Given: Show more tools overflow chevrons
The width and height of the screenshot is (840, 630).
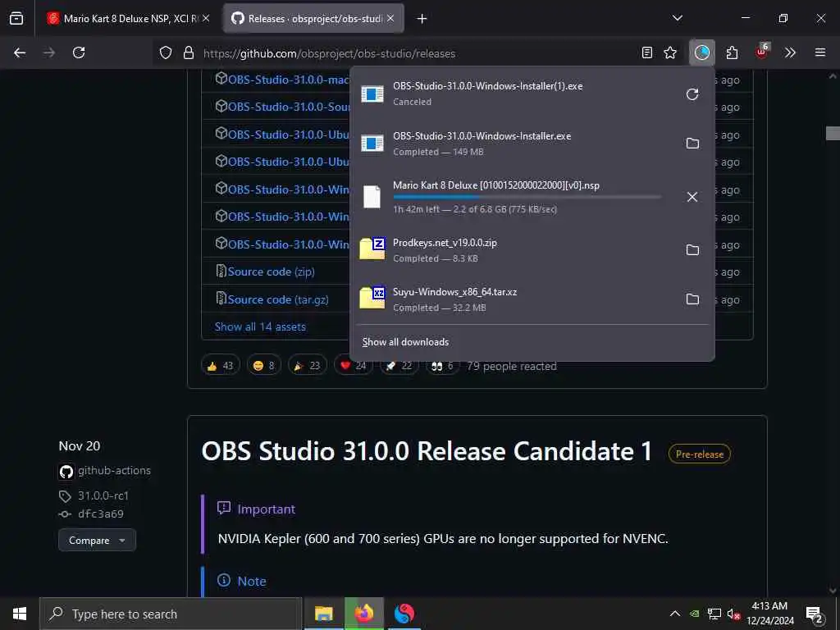Looking at the screenshot, I should click(x=790, y=52).
